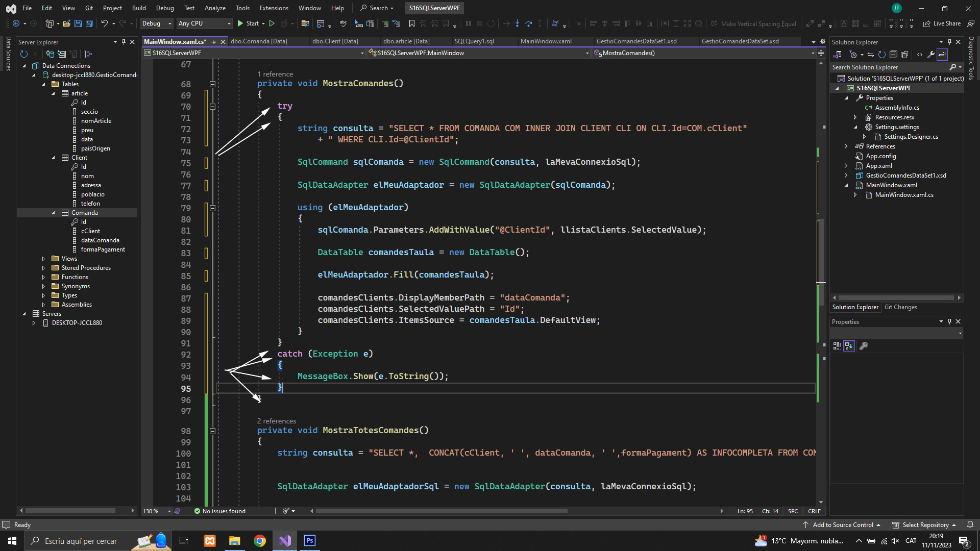Toggle Preview Selected Items in Solution Explorer
Screen dimensions: 980x551
[942, 55]
